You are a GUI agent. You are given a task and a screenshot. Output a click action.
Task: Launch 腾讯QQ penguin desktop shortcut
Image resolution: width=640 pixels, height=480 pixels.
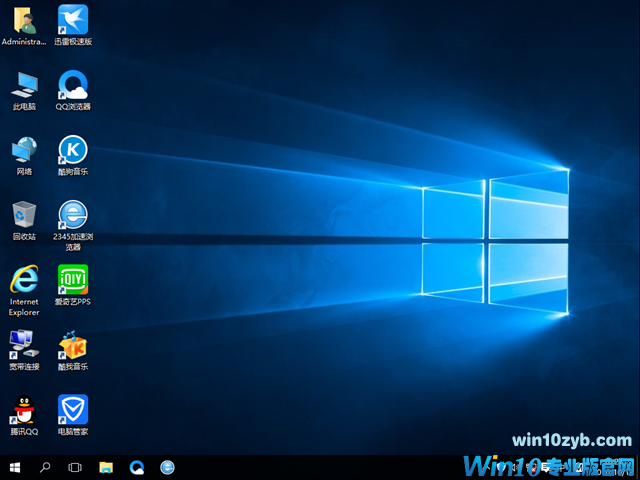24,409
